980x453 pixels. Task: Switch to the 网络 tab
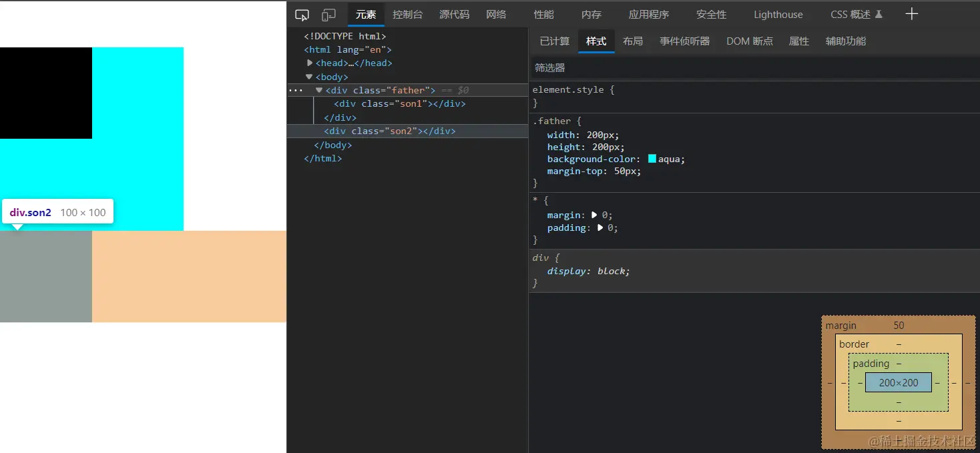[x=496, y=15]
